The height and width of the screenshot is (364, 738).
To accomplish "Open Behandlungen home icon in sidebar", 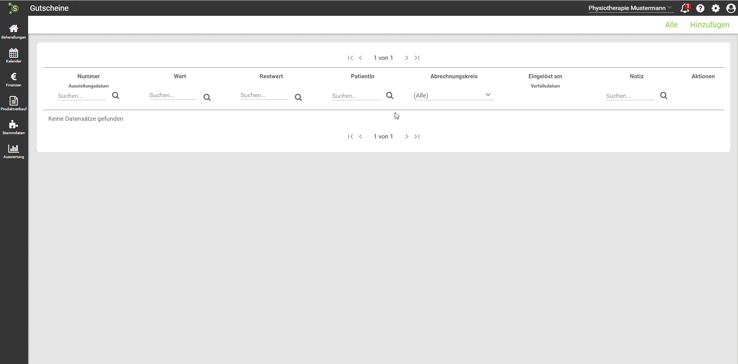I will coord(14,29).
